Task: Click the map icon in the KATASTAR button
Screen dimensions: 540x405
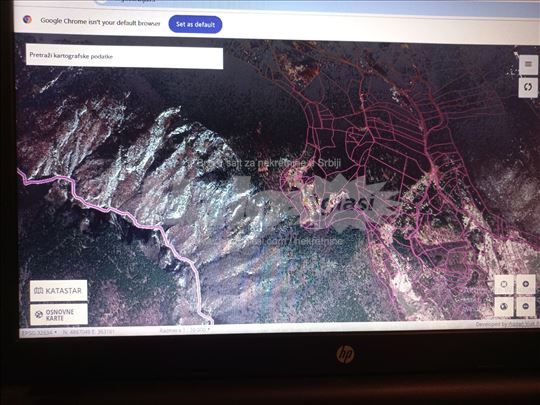Action: (39, 291)
